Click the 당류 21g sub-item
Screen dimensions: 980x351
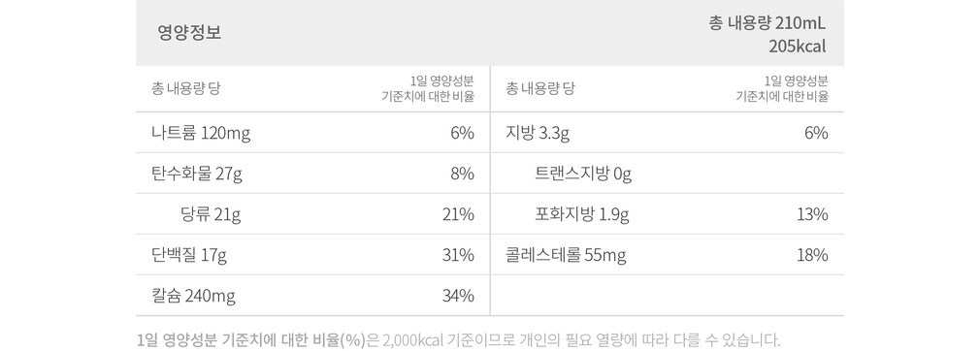click(211, 215)
